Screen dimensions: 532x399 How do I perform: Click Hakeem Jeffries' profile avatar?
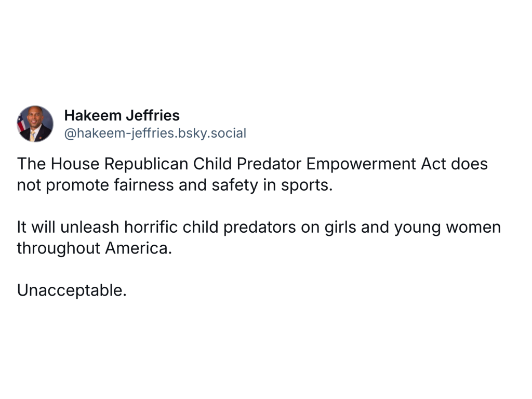(35, 124)
